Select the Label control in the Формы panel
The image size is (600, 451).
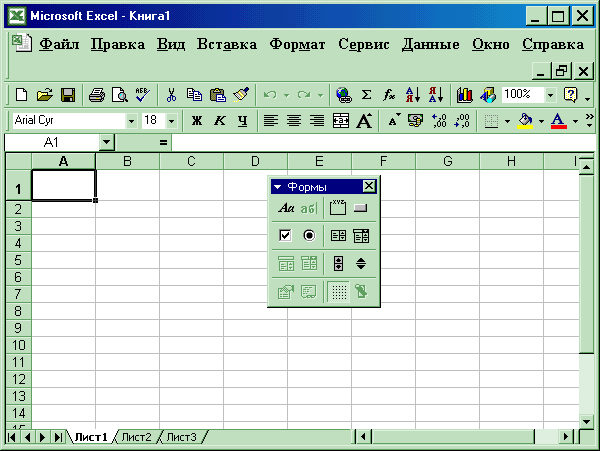click(x=286, y=208)
